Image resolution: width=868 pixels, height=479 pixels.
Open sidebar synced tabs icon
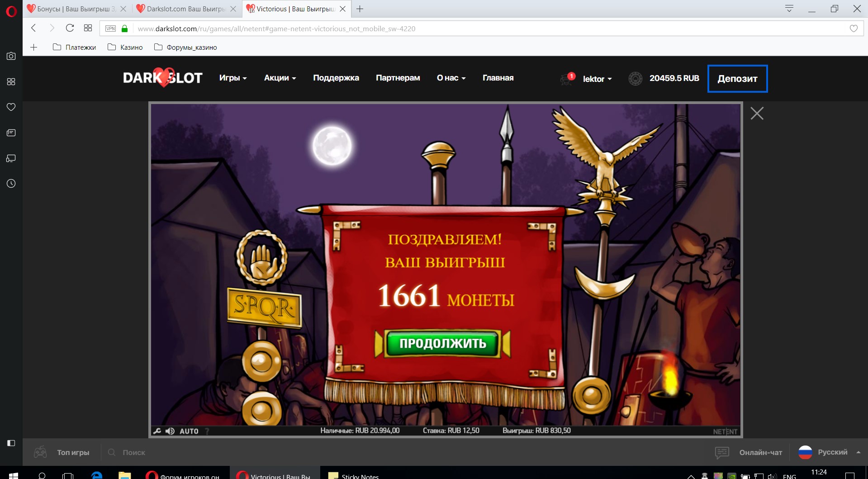click(x=11, y=158)
